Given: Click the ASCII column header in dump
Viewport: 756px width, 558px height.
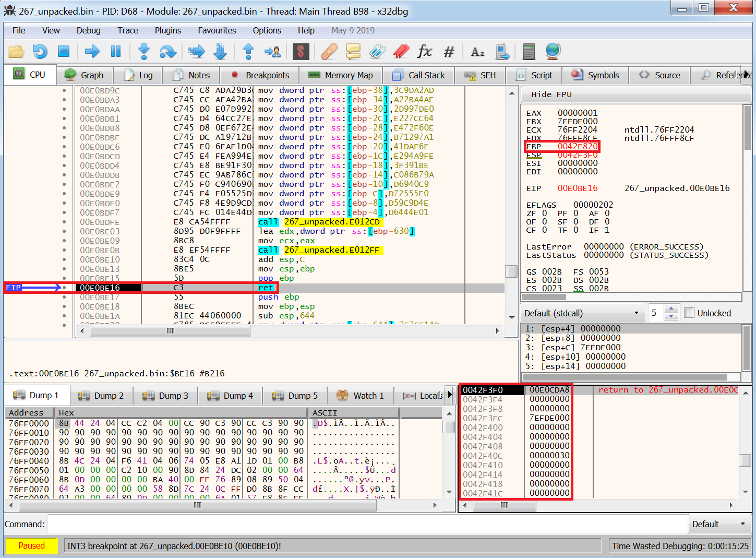Looking at the screenshot, I should point(353,412).
